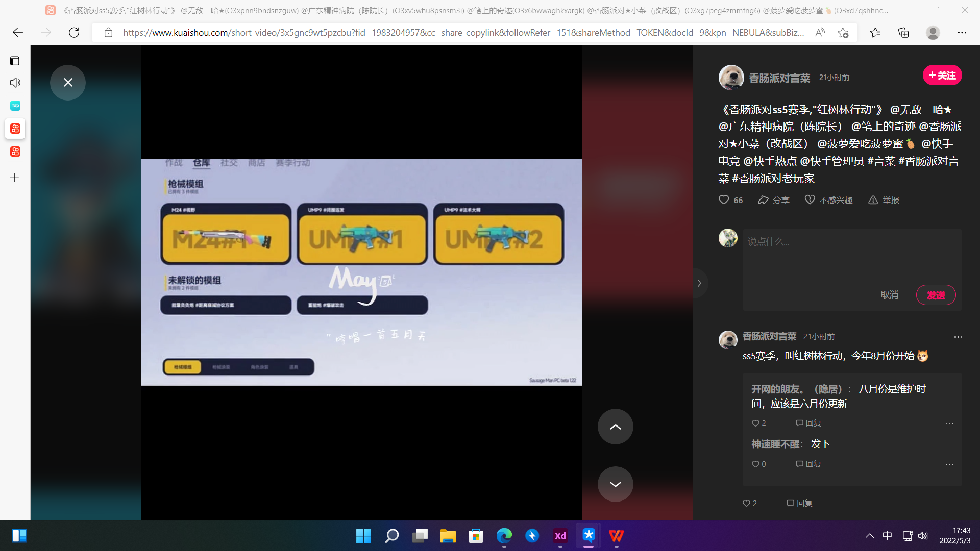The height and width of the screenshot is (551, 980).
Task: Open Microsoft Store from taskbar
Action: pos(476,536)
